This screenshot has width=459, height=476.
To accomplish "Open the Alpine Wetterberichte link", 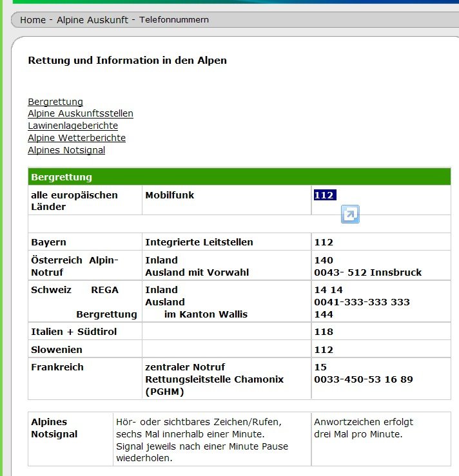I will pyautogui.click(x=77, y=138).
